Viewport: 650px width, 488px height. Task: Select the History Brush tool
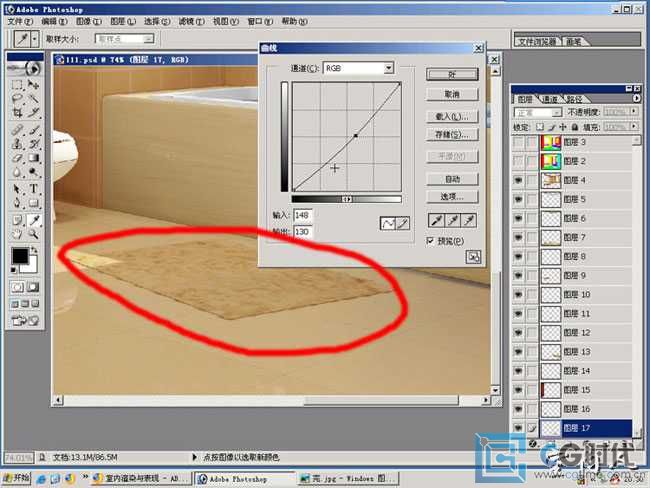tap(33, 144)
